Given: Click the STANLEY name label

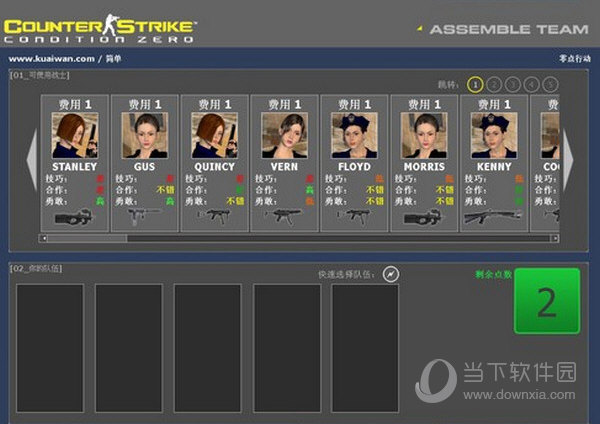Looking at the screenshot, I should [x=75, y=167].
